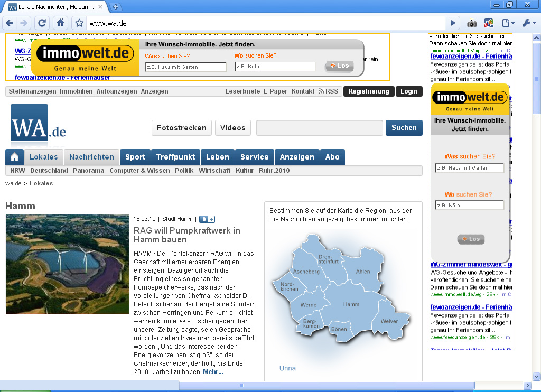This screenshot has height=392, width=541.
Task: Open the Lokales tab
Action: (x=44, y=157)
